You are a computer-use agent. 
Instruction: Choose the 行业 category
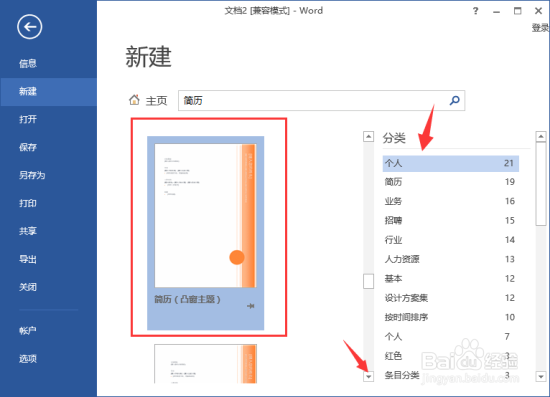click(451, 240)
